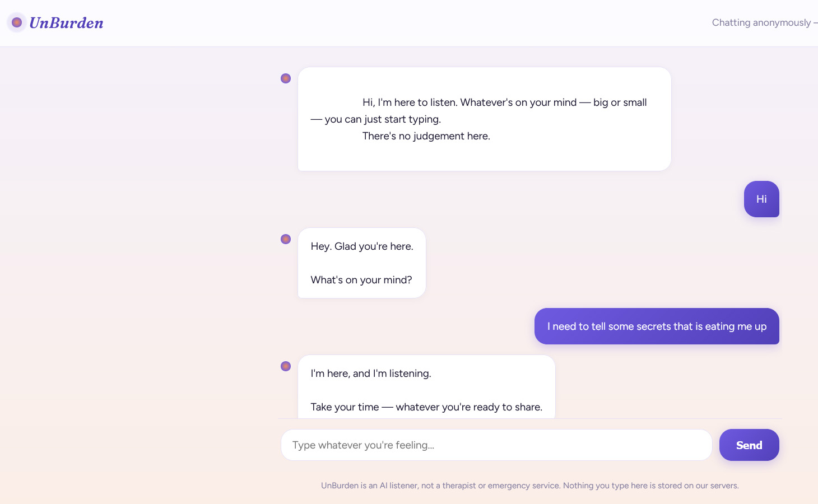Click the "UnBurden is an AI listener" disclaimer sentence
818x504 pixels.
(x=441, y=486)
